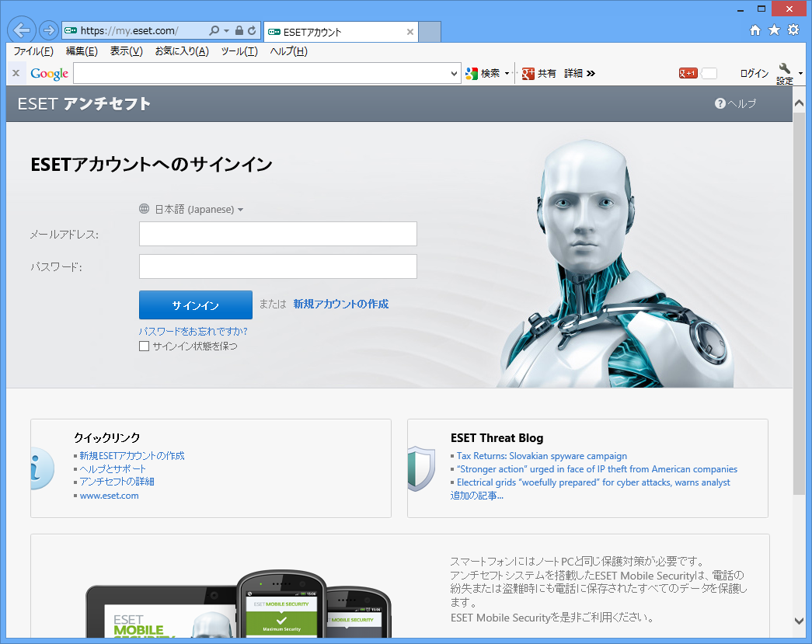The width and height of the screenshot is (812, 644).
Task: Open "Stronger action" IP theft article
Action: [x=597, y=469]
